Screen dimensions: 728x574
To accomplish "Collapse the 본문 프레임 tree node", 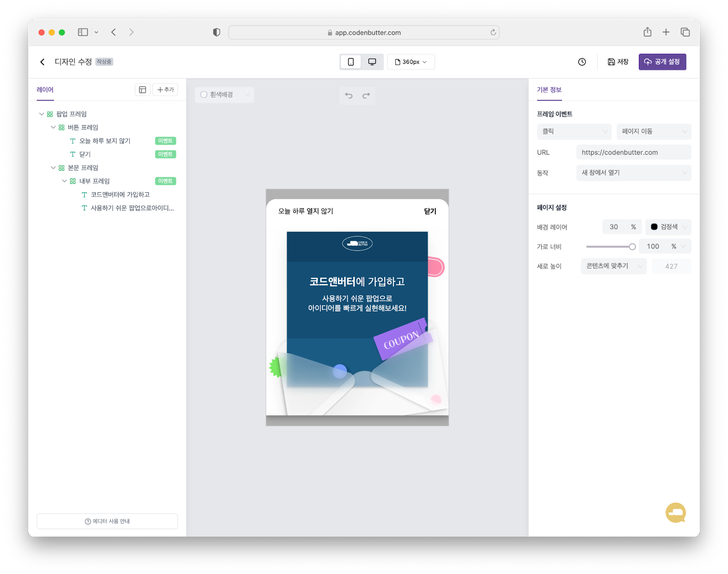I will click(x=53, y=168).
